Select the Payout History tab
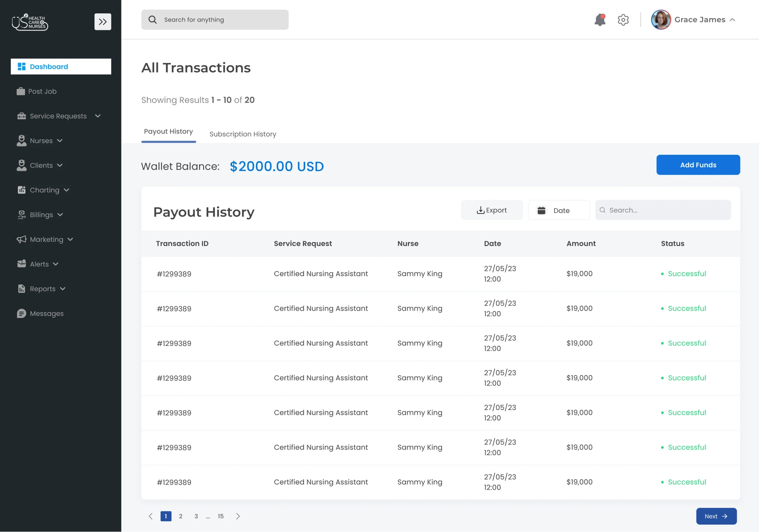This screenshot has width=759, height=532. coord(168,131)
